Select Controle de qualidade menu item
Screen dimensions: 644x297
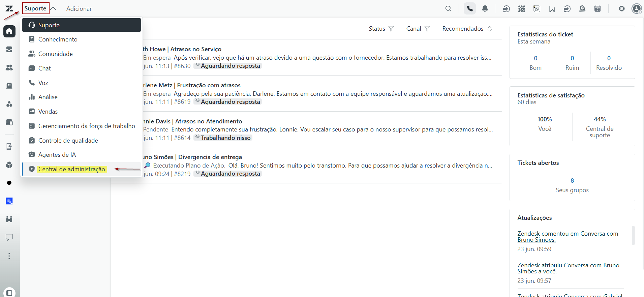pos(82,141)
